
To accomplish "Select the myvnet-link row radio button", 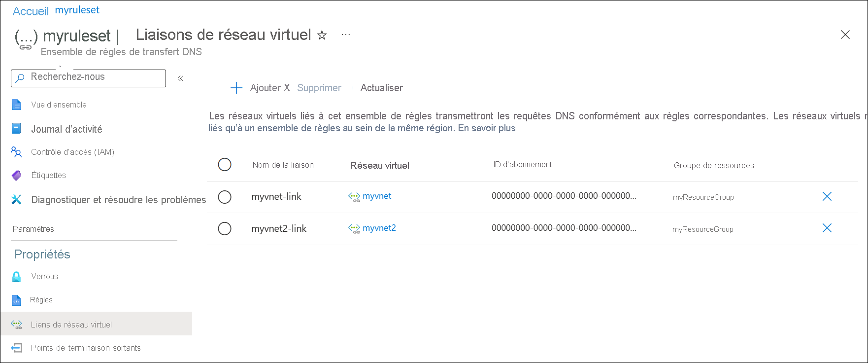I will point(225,197).
